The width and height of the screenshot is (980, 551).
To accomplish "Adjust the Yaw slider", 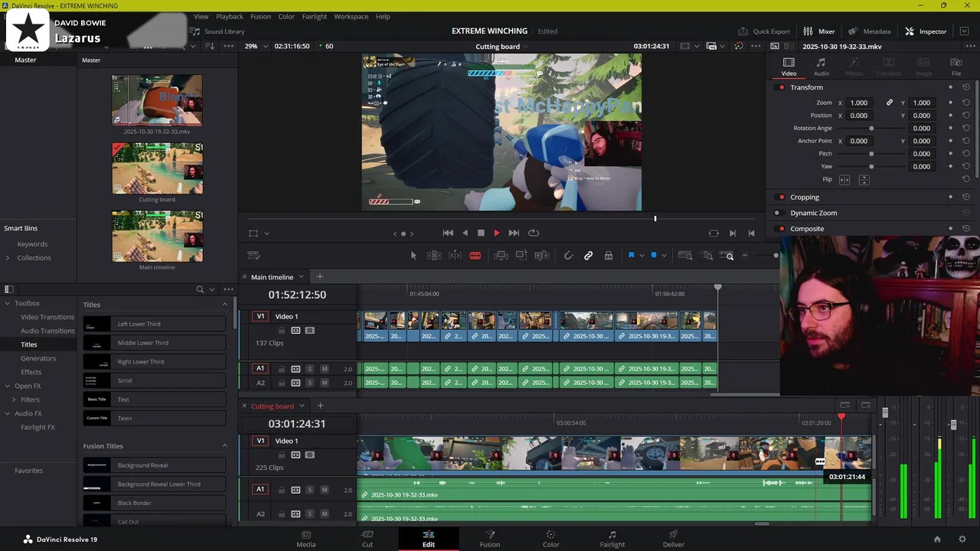I will 871,167.
